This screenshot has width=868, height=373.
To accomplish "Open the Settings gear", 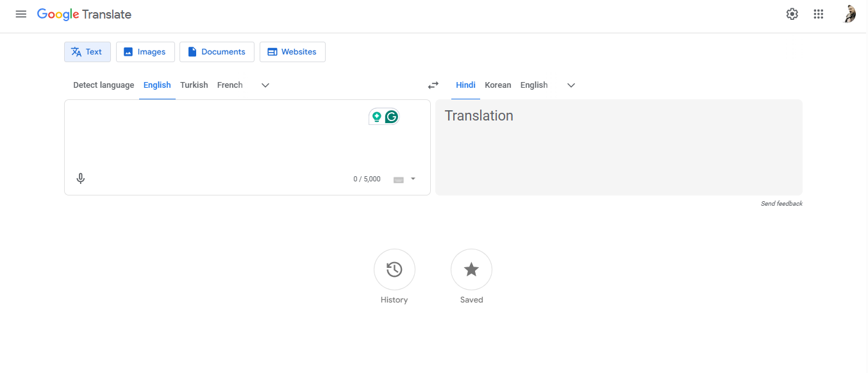I will [x=792, y=14].
